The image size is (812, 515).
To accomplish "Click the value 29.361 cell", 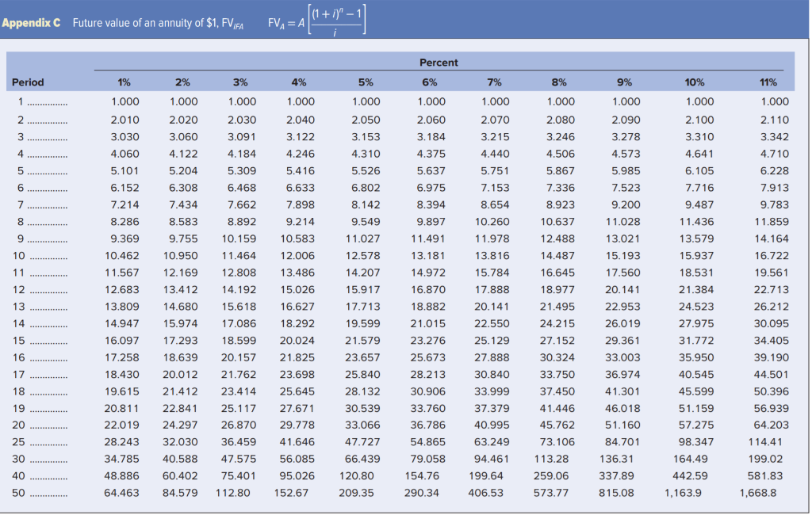I will tap(622, 341).
